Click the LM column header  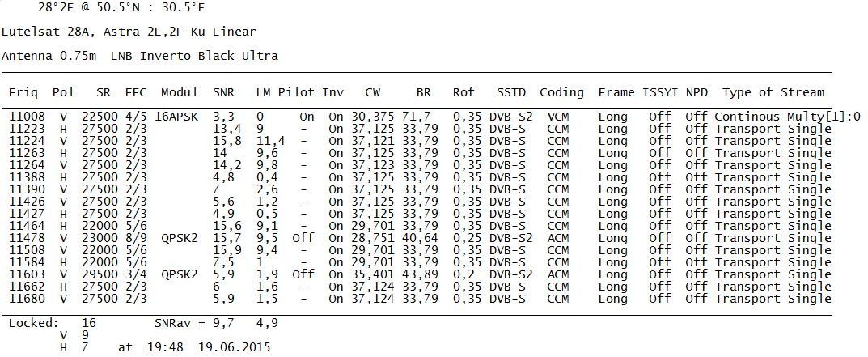[264, 92]
